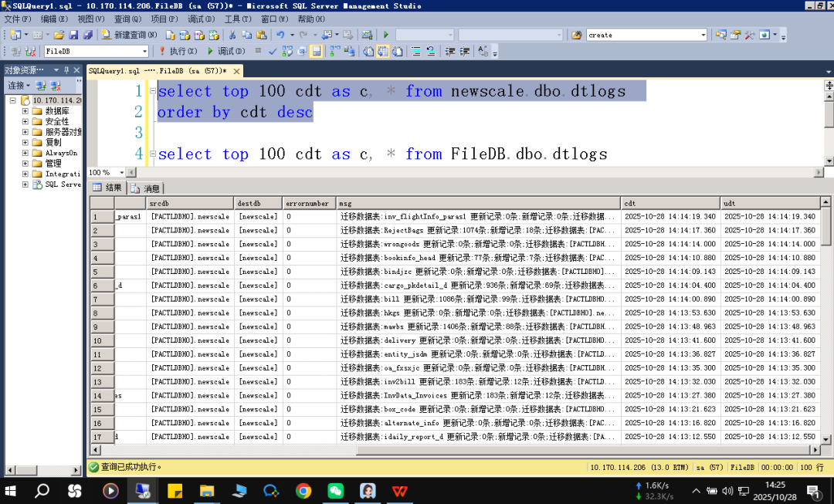
Task: Collapse the first select statement outline
Action: pos(153,91)
